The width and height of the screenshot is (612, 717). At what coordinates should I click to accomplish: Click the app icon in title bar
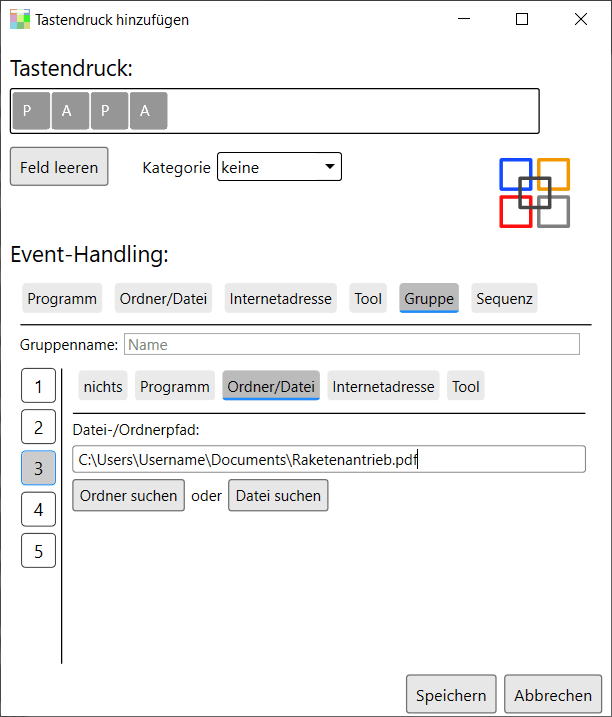(x=20, y=19)
